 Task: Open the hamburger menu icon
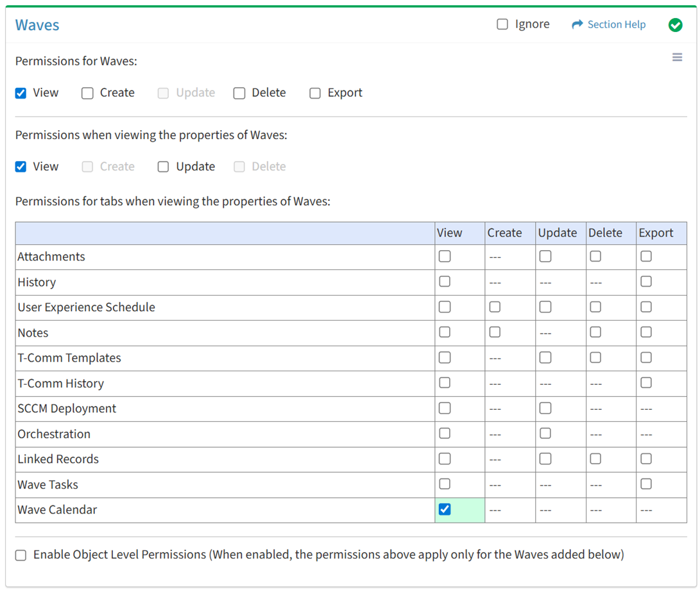click(x=677, y=58)
